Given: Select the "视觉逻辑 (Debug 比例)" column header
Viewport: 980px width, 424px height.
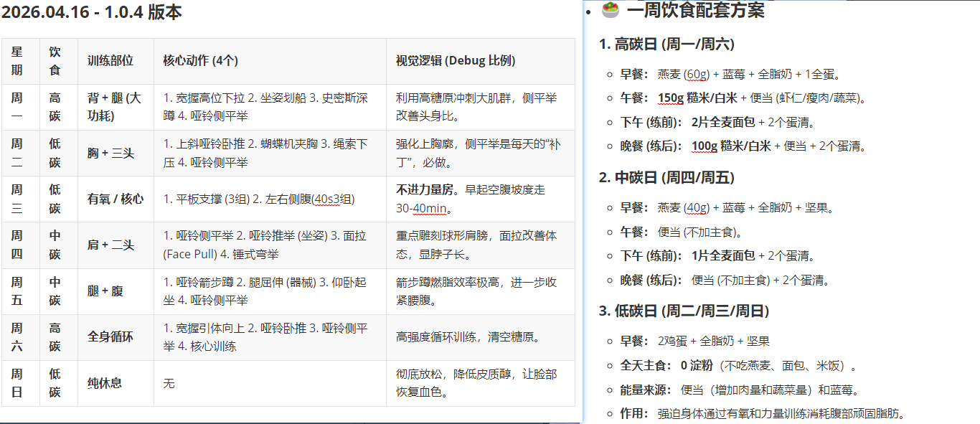Looking at the screenshot, I should 456,61.
